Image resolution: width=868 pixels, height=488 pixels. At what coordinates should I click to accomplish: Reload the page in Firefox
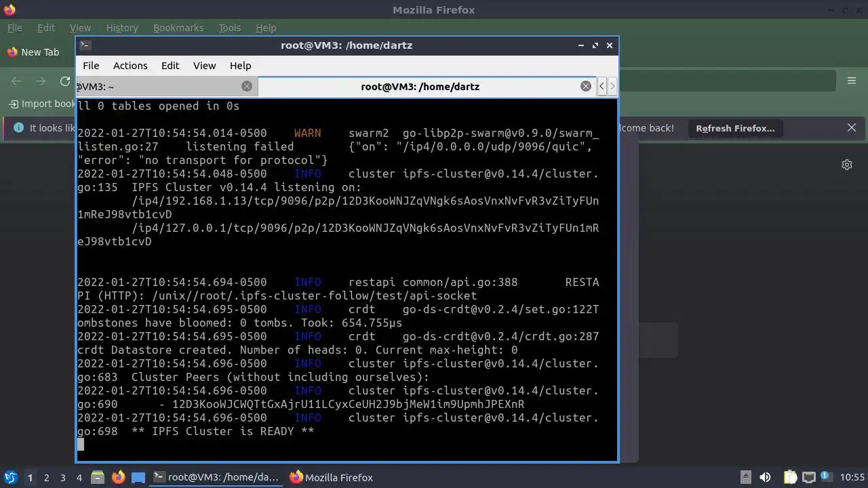click(x=65, y=81)
